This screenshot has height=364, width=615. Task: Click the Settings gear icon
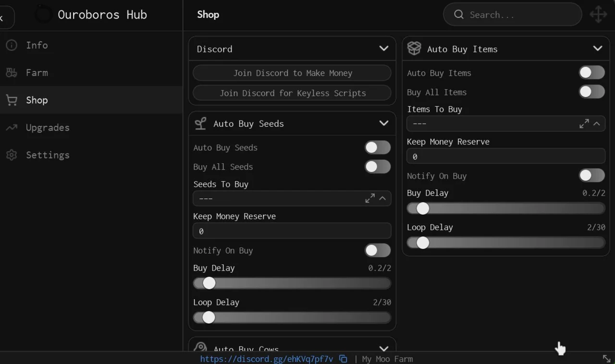pyautogui.click(x=12, y=155)
